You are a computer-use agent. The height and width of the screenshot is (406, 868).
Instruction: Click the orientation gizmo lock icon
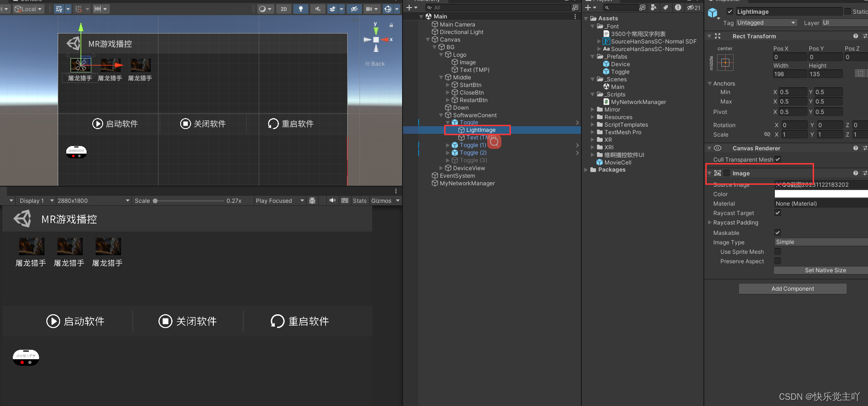pyautogui.click(x=391, y=25)
